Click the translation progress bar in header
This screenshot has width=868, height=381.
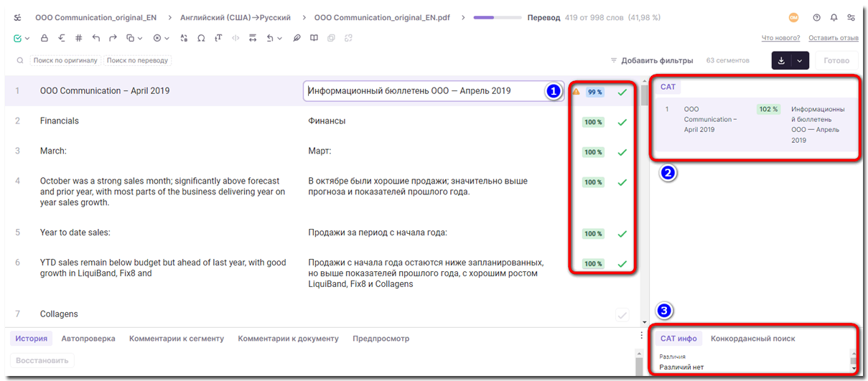coord(493,18)
